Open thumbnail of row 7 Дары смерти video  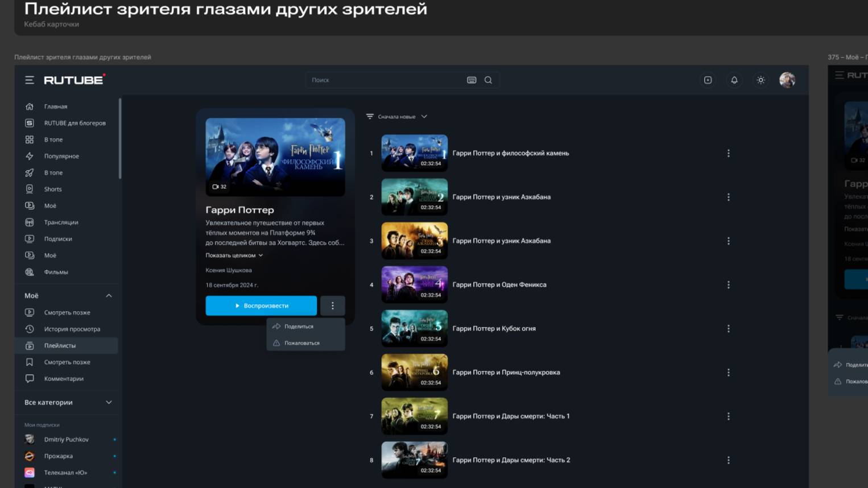tap(414, 416)
